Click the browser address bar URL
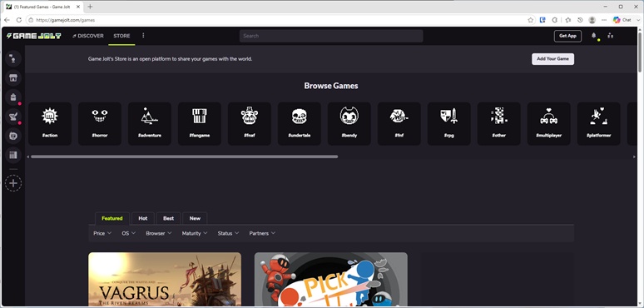 pos(66,20)
